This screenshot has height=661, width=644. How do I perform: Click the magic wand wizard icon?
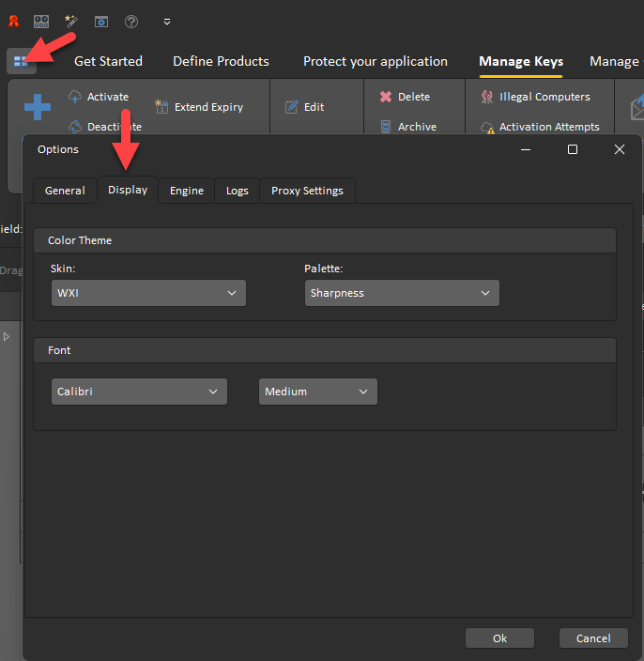click(71, 21)
